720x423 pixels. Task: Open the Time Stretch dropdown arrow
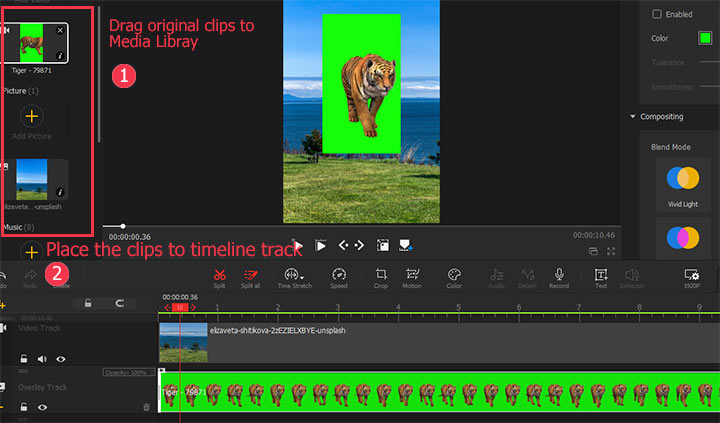click(302, 277)
